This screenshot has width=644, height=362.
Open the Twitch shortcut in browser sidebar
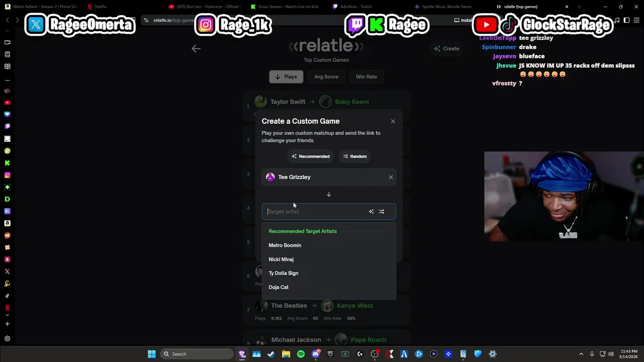(x=7, y=127)
